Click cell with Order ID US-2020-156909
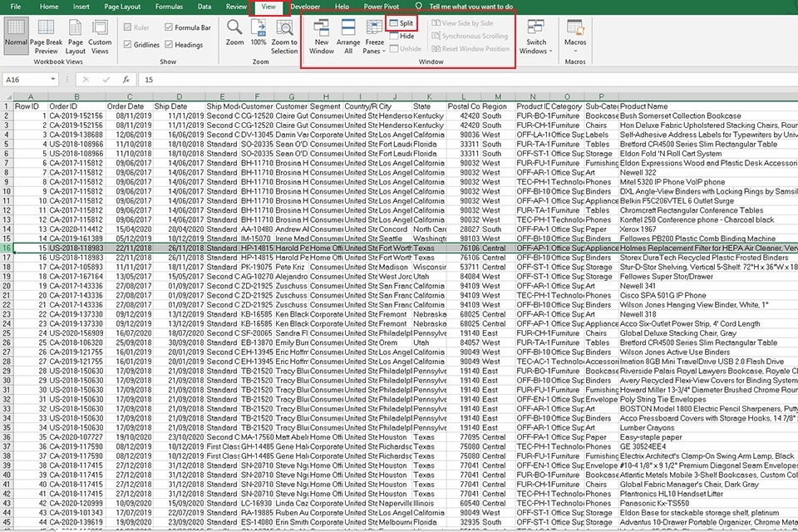 pos(76,333)
